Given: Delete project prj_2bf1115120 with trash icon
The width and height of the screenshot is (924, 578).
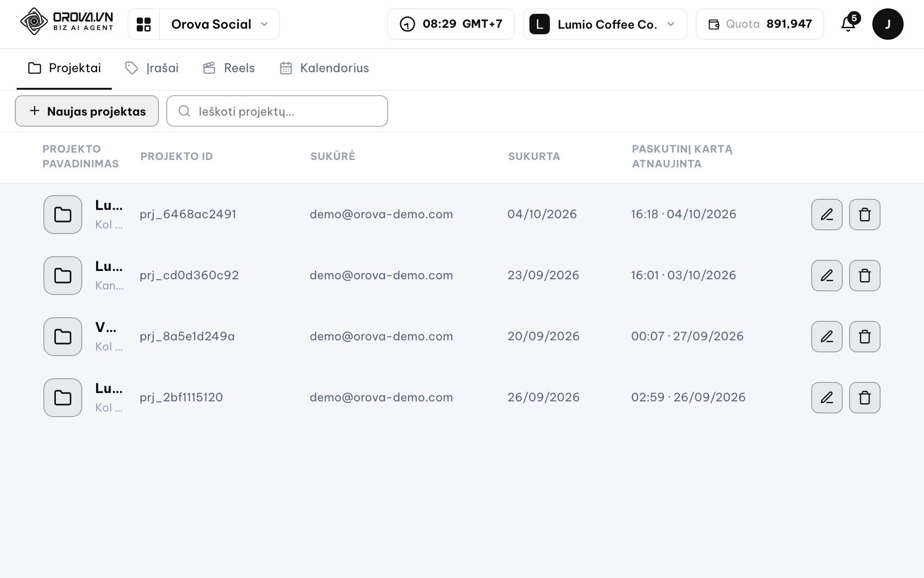Looking at the screenshot, I should click(x=865, y=398).
